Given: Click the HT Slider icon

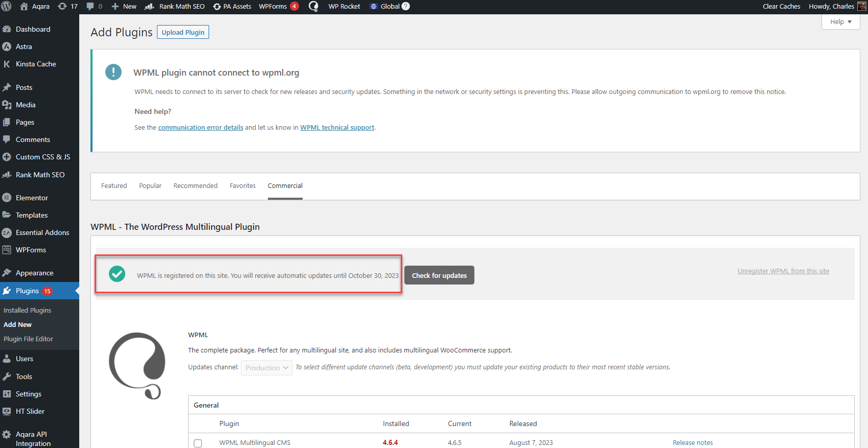Looking at the screenshot, I should pyautogui.click(x=7, y=411).
